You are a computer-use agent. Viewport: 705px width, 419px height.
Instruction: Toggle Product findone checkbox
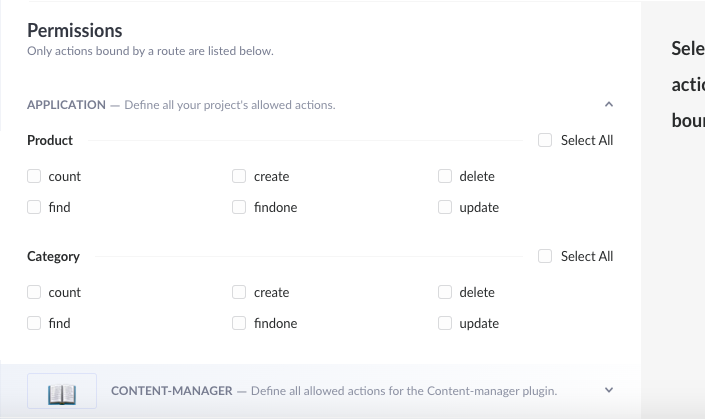coord(239,208)
